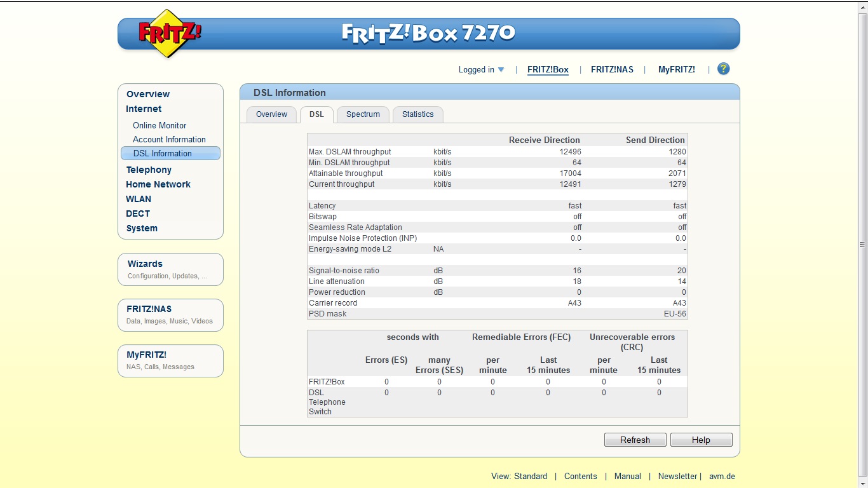Click the FRITZ! logo
Viewport: 868px width, 488px height.
point(168,34)
